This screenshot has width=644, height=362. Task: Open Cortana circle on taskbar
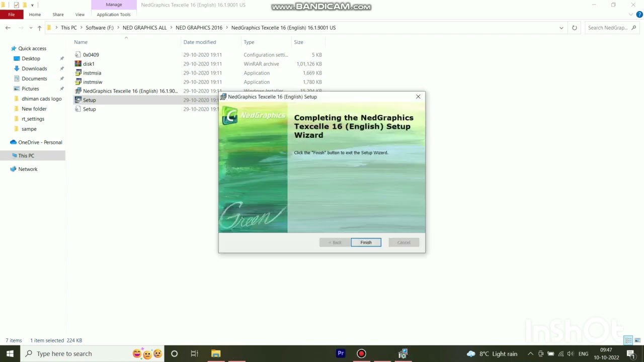[x=174, y=353]
